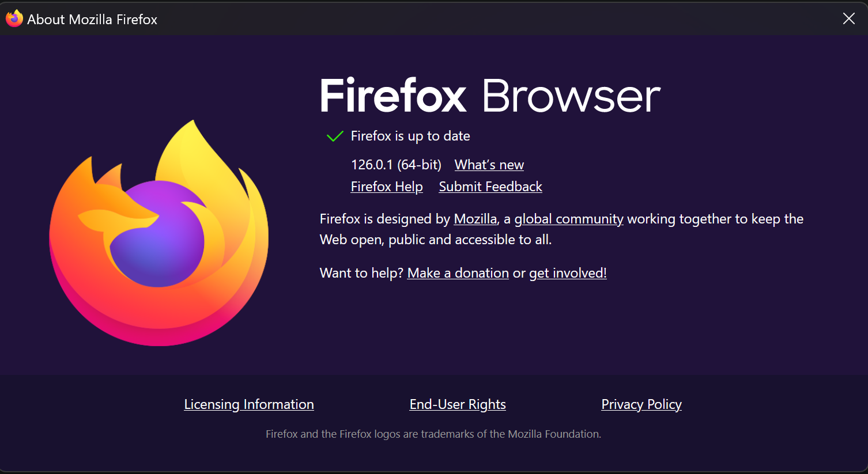Open Licensing Information
Viewport: 868px width, 474px height.
249,404
